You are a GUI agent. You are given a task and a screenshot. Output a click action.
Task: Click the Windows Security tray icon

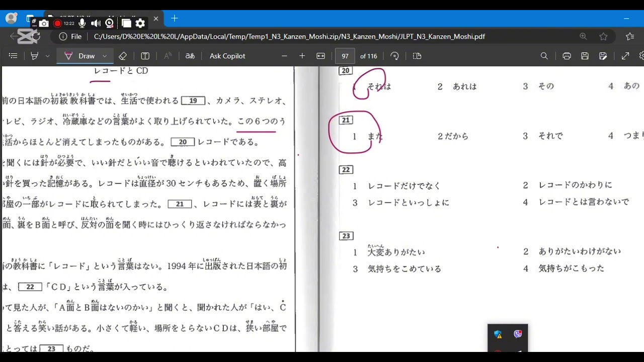pos(498,334)
